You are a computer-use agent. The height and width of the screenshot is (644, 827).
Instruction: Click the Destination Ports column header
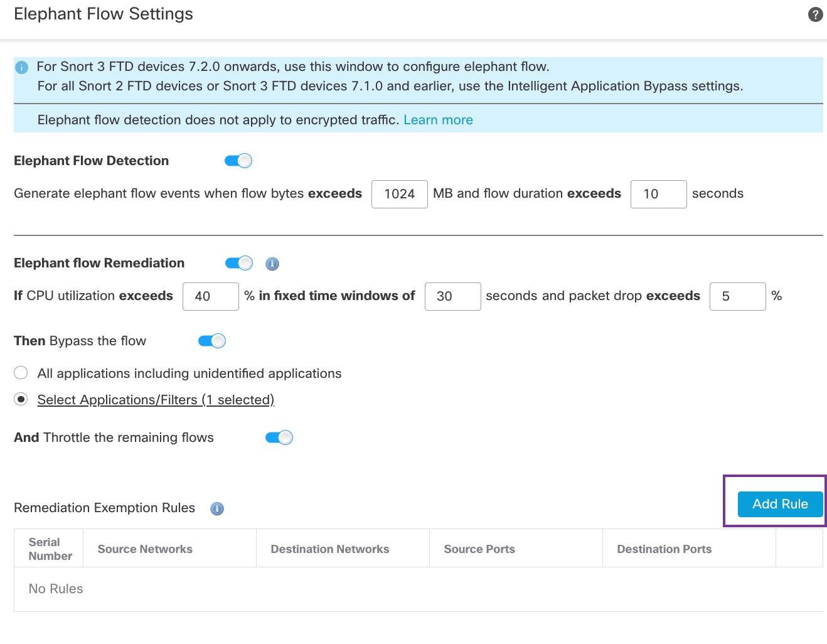tap(664, 549)
